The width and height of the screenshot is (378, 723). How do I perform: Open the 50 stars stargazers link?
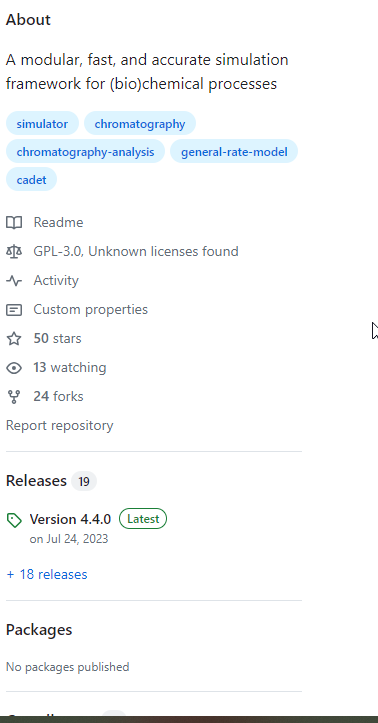coord(57,339)
